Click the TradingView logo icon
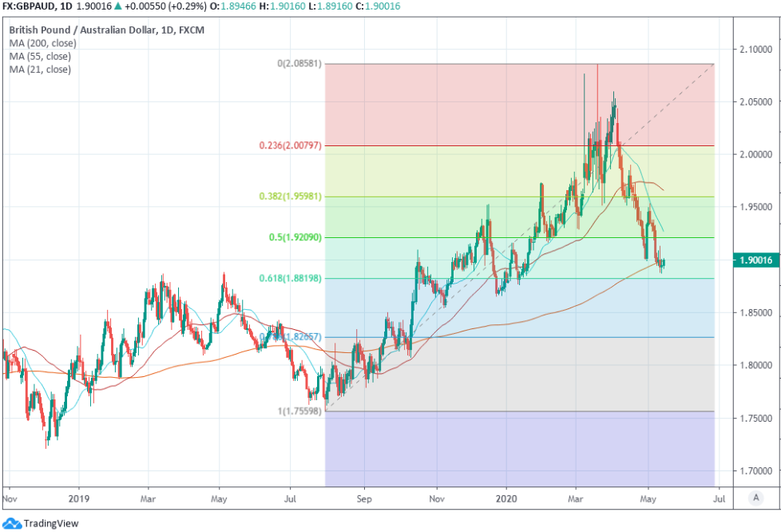Image resolution: width=781 pixels, height=532 pixels. (12, 523)
